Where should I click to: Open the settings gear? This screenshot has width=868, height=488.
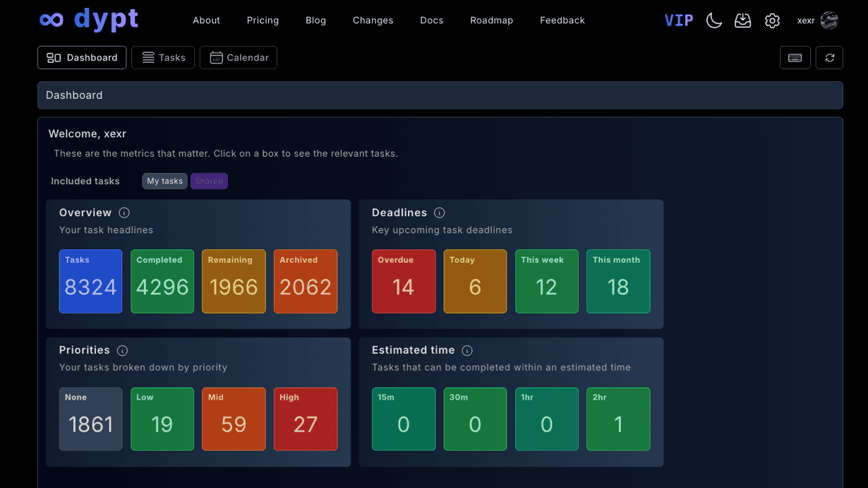(772, 20)
